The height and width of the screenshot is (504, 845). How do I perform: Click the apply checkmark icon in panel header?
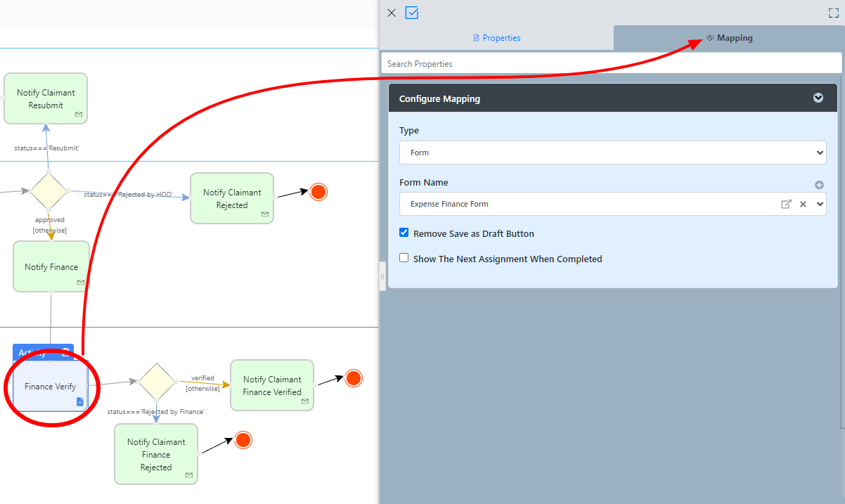click(412, 13)
